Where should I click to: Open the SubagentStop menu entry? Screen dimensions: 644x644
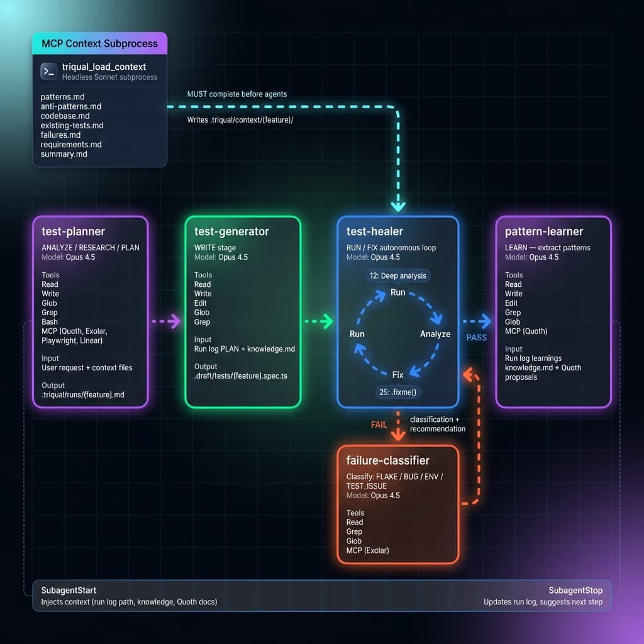pos(575,590)
